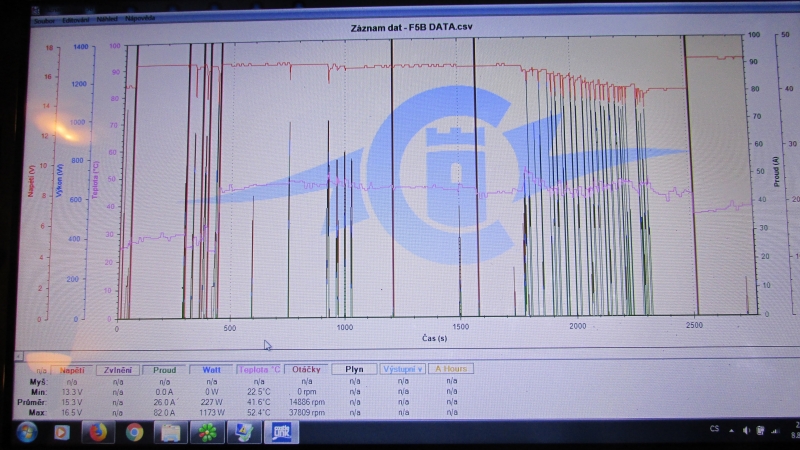Click the CS language indicator

(713, 429)
